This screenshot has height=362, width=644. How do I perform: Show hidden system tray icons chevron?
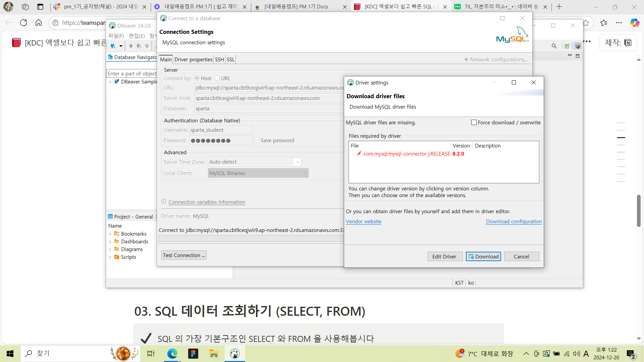526,354
